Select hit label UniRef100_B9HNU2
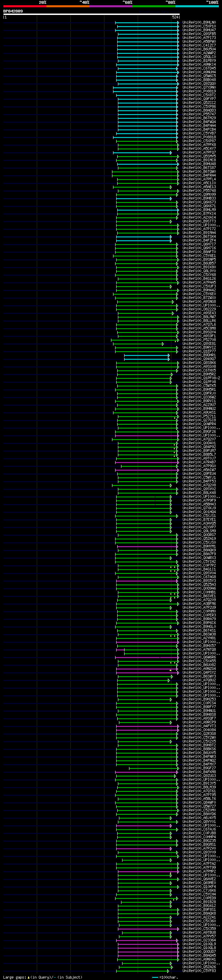This screenshot has width=222, height=980. click(199, 408)
